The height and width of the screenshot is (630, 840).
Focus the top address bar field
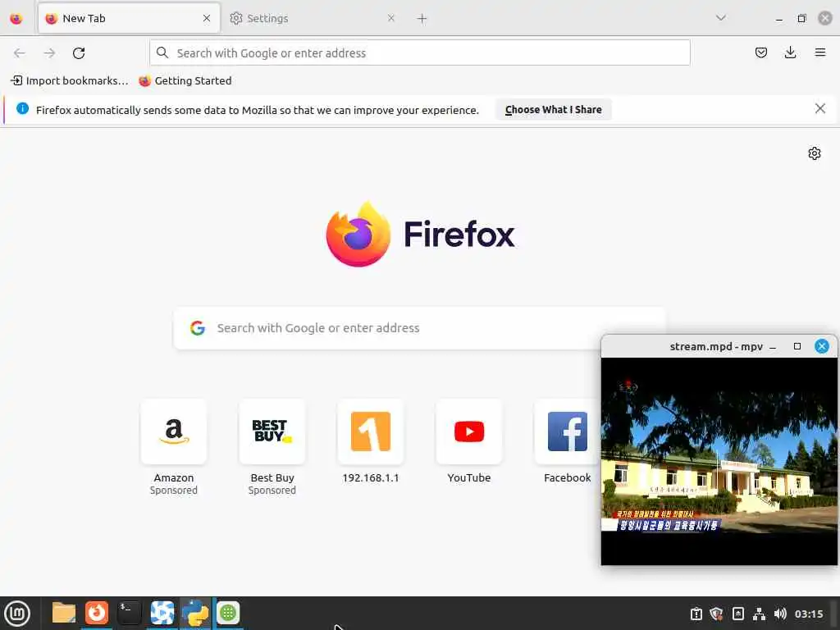419,53
